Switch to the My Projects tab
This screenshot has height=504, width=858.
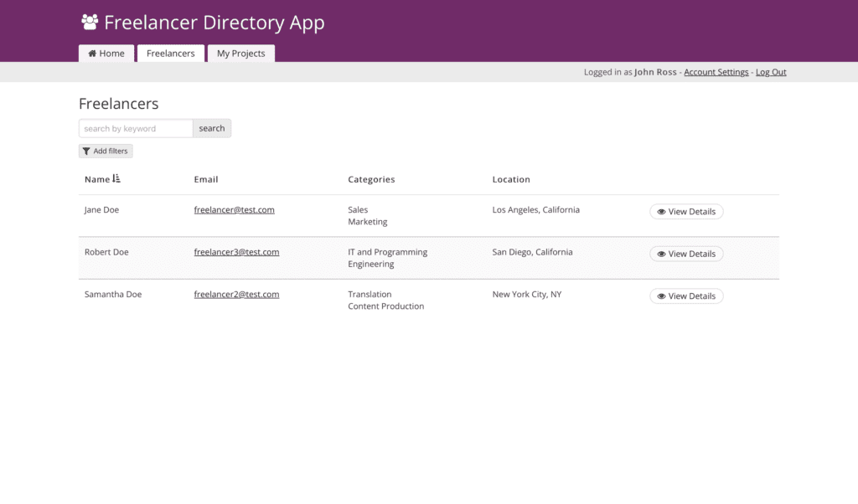(x=240, y=54)
